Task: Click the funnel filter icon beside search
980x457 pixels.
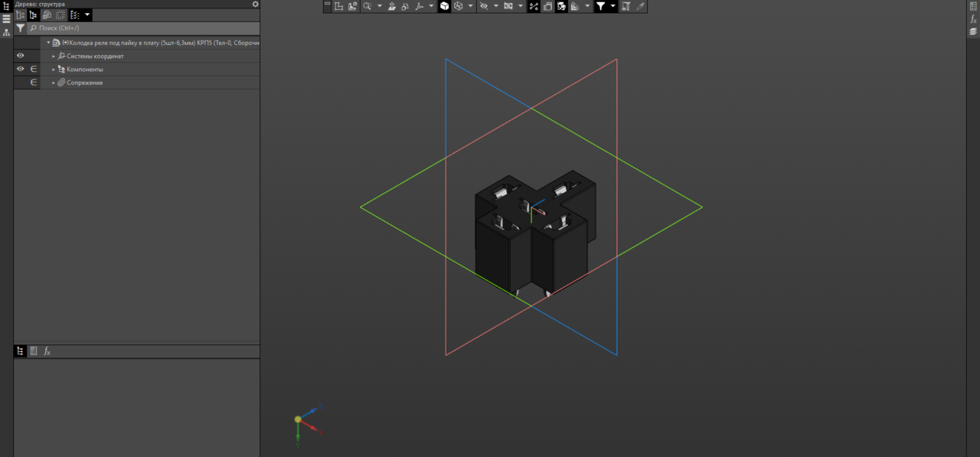Action: point(21,28)
